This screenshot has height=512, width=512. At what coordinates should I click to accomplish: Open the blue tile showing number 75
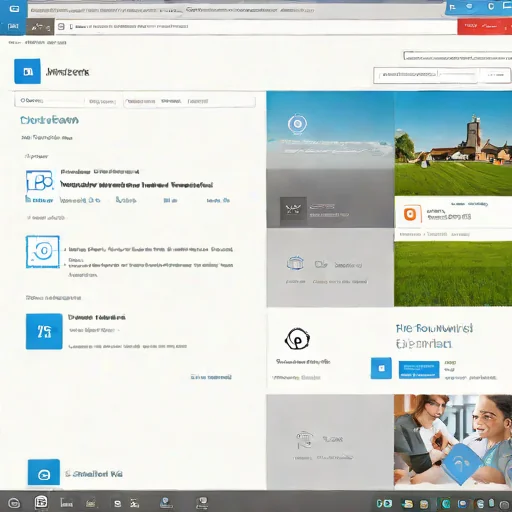[44, 331]
